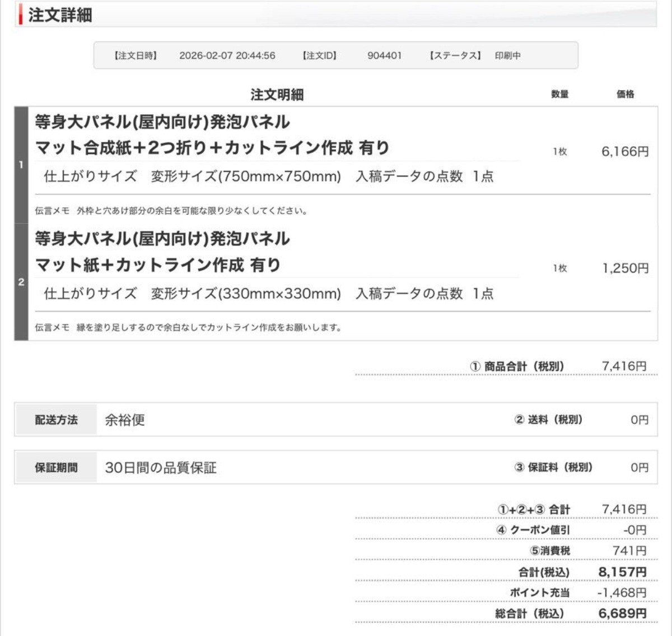
Task: Click the 余裕便 delivery method value
Action: (125, 420)
